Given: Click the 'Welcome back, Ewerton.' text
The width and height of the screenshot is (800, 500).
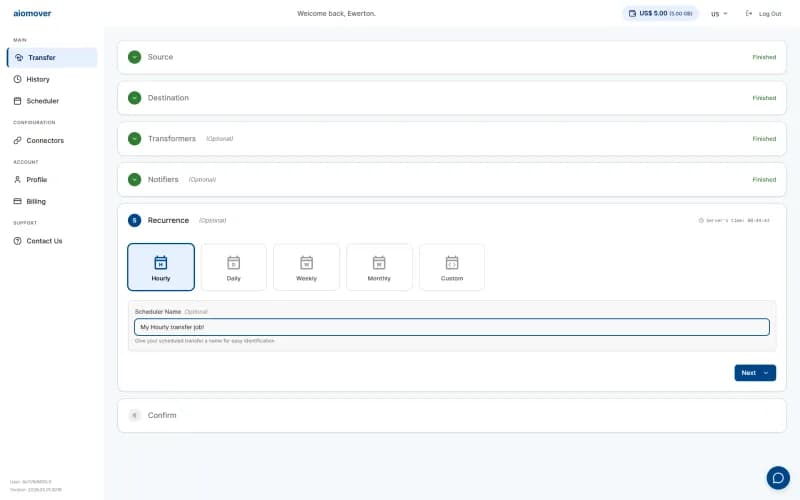Looking at the screenshot, I should [x=337, y=13].
